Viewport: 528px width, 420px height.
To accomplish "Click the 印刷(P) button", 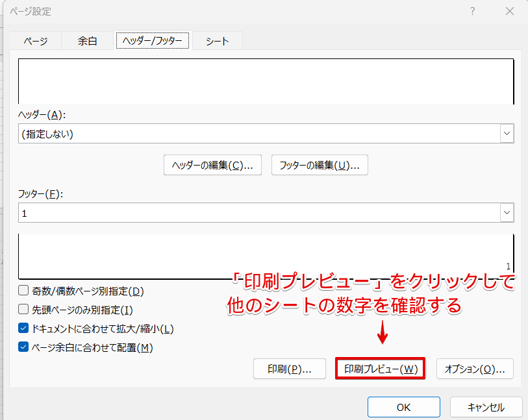I will coord(290,369).
